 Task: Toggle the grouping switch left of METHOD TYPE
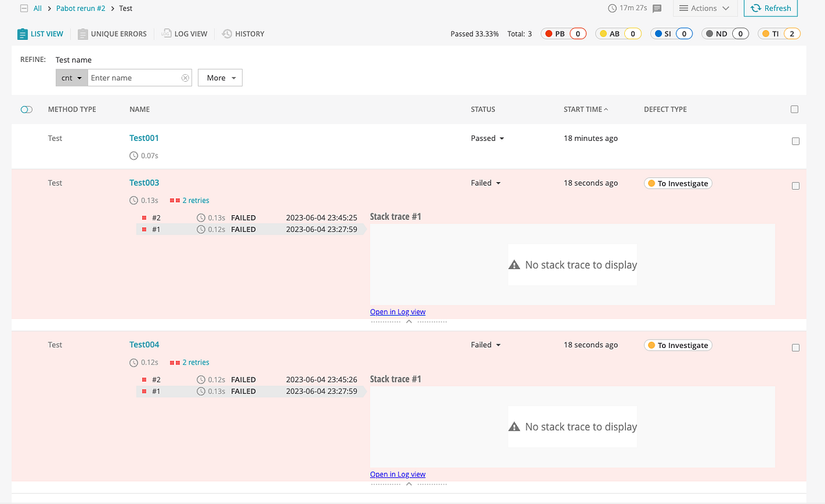coord(26,109)
